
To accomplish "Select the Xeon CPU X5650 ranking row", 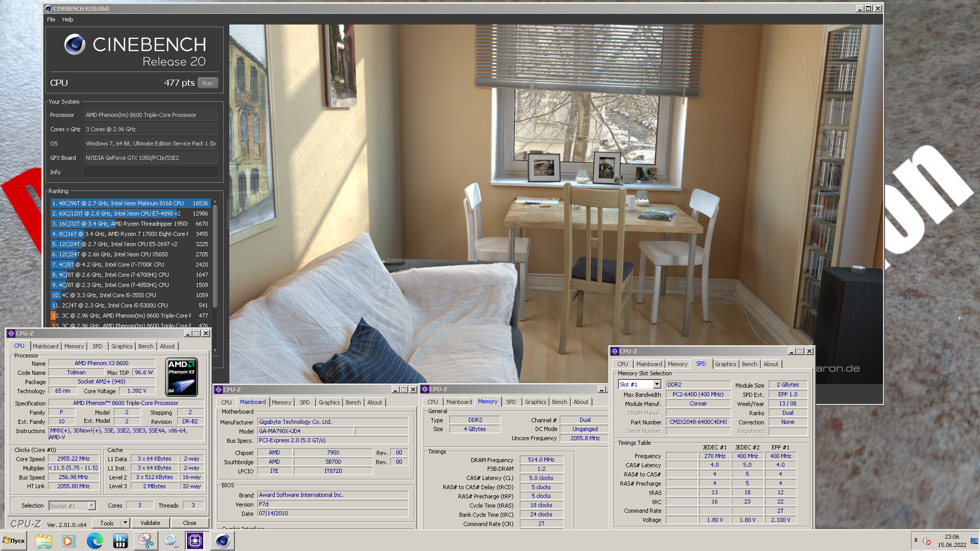I will (130, 254).
